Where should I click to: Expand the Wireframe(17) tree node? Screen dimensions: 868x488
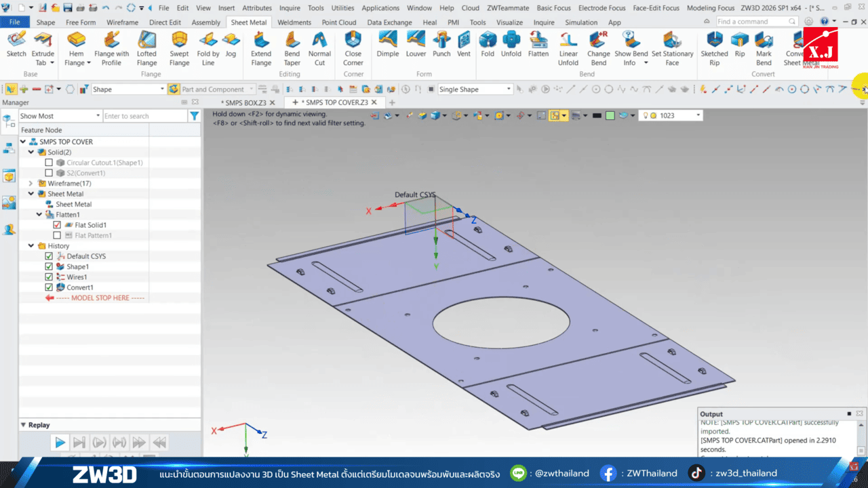click(x=31, y=183)
